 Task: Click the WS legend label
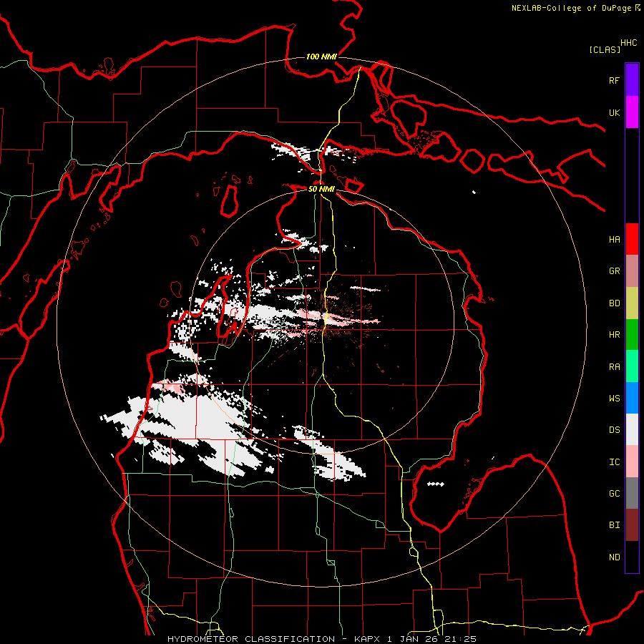(614, 399)
